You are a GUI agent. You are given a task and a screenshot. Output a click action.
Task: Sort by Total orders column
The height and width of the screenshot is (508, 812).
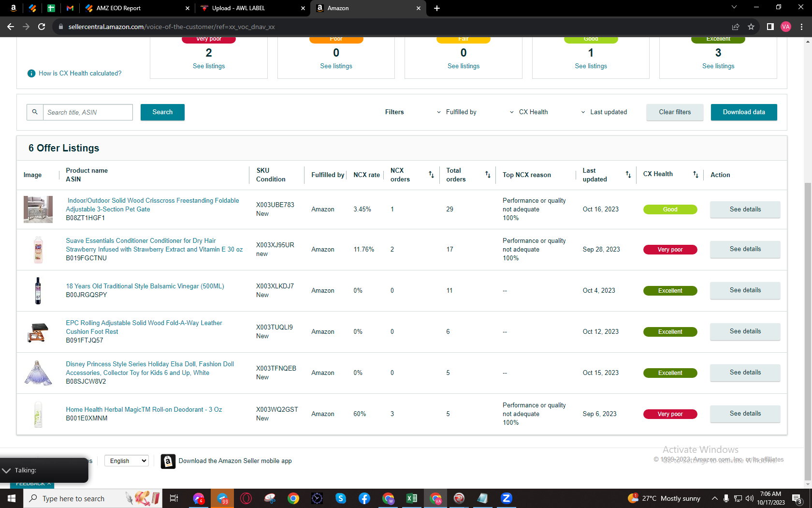[488, 175]
